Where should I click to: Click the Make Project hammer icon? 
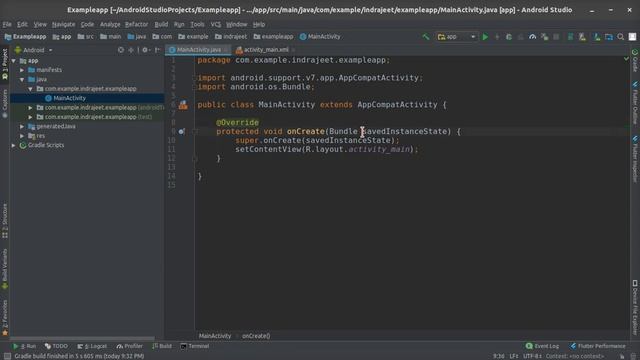click(426, 37)
